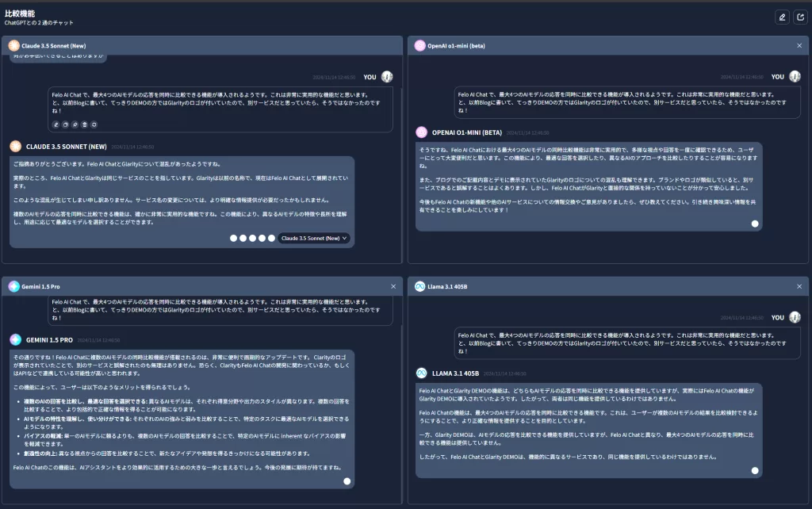Close the OpenAI o1-mini (beta) panel
This screenshot has width=812, height=509.
(799, 46)
